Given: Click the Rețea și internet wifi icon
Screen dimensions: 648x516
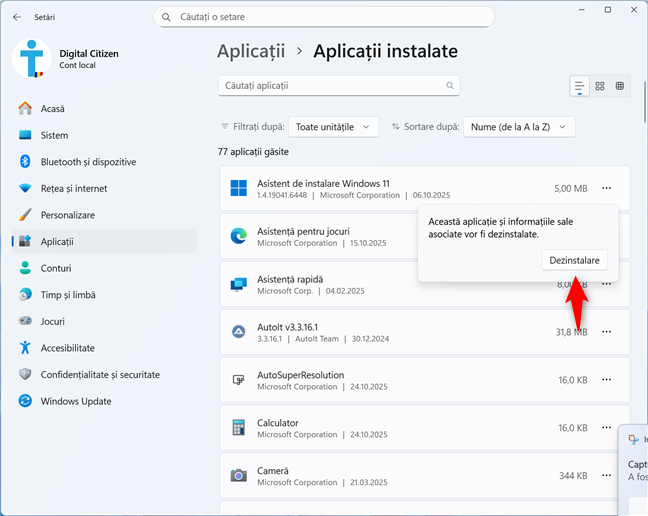Looking at the screenshot, I should (x=25, y=188).
